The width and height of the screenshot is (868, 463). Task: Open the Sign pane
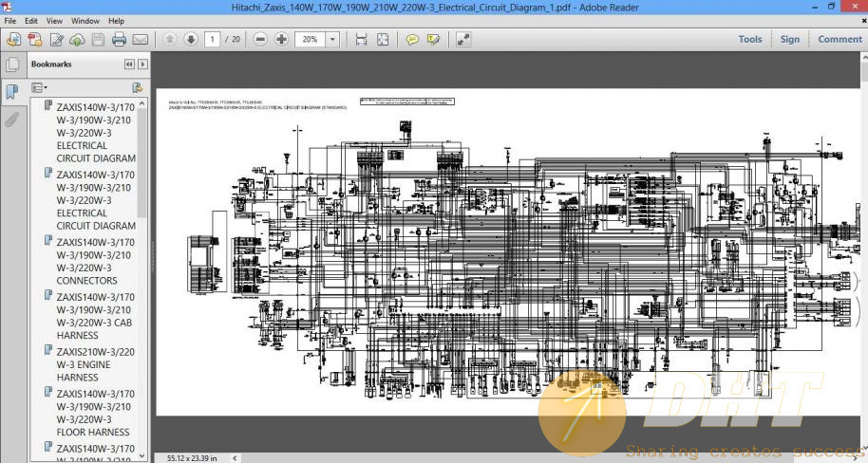[x=790, y=39]
